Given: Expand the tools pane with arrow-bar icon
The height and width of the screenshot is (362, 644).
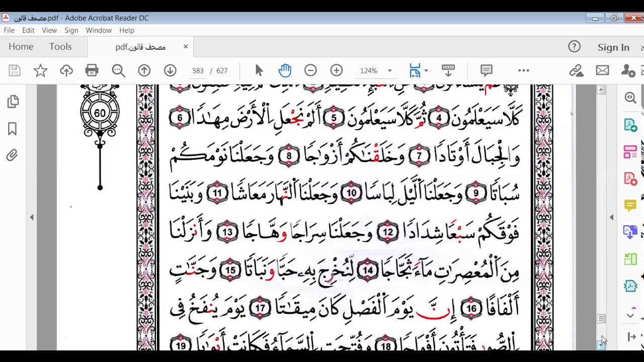Looking at the screenshot, I should coord(632,337).
